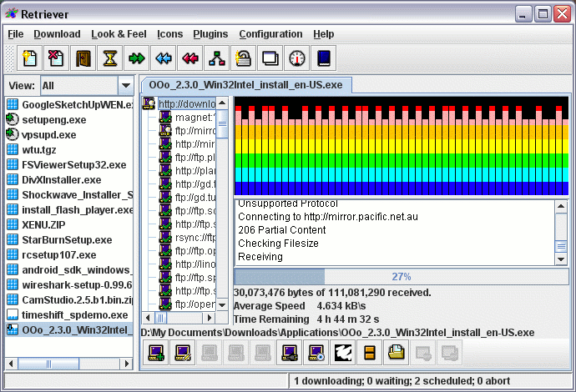This screenshot has width=576, height=392.
Task: Click the View dropdown arrow button
Action: 125,86
